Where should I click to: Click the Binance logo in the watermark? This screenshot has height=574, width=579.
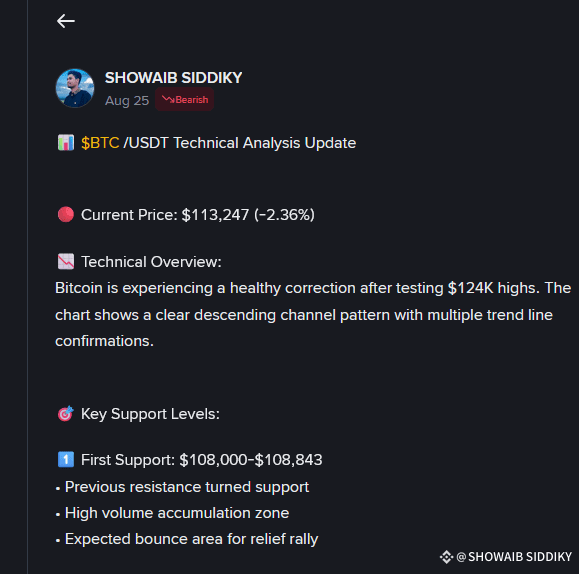446,557
